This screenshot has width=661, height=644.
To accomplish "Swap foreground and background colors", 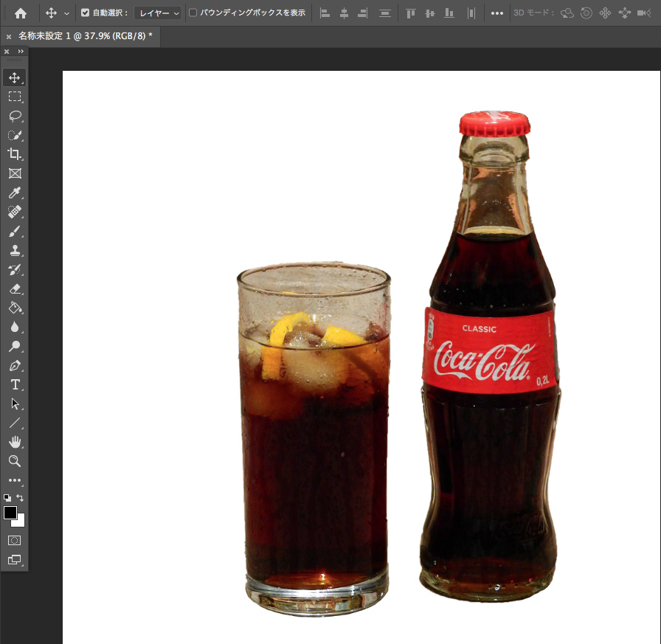I will pos(20,498).
